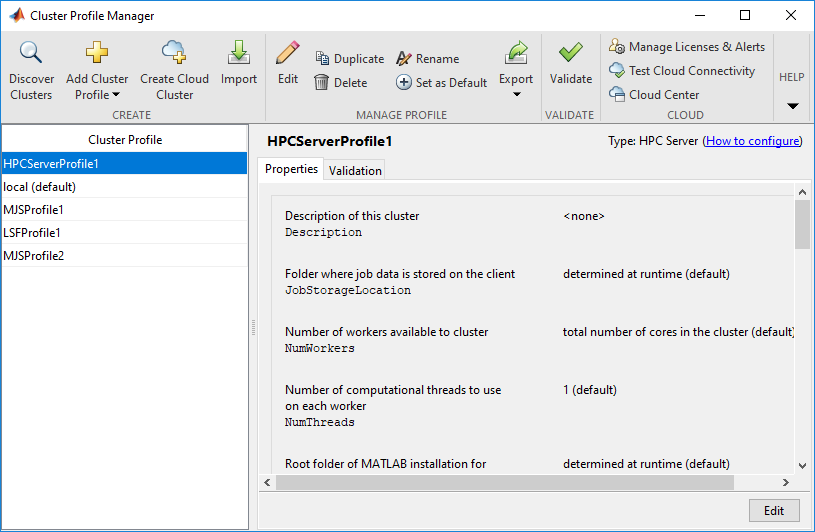Click the properties vertical scrollbar down arrow
Viewport: 815px width, 532px height.
tap(802, 465)
